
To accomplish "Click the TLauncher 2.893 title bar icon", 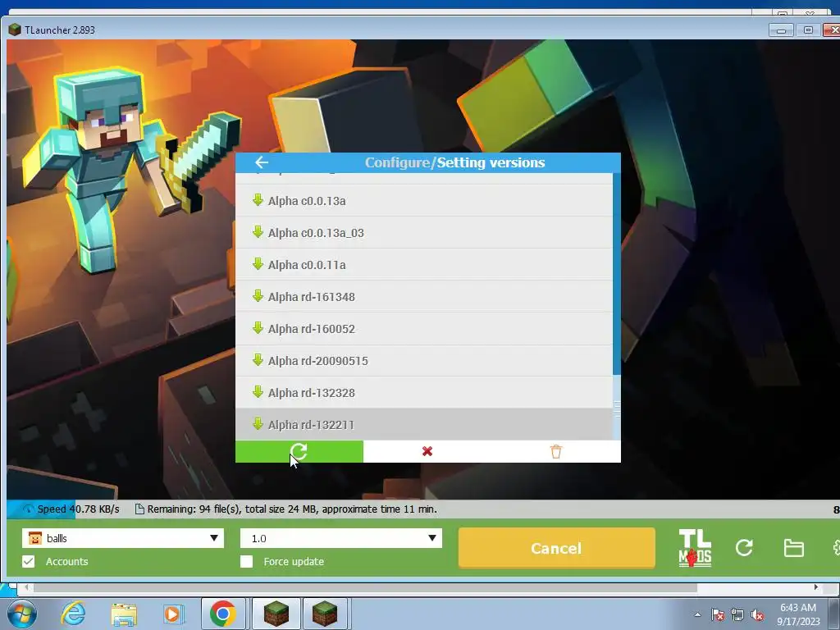I will (15, 30).
